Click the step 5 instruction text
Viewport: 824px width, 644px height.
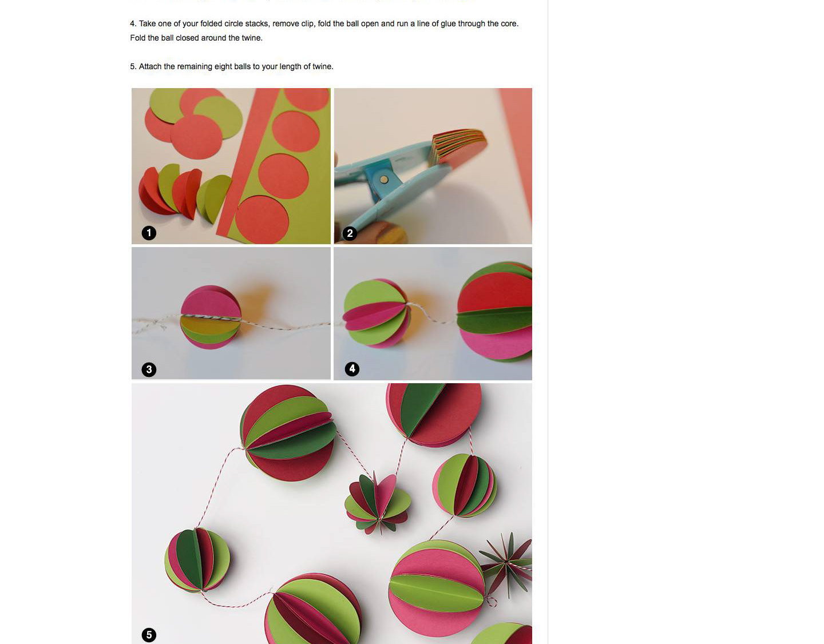pos(232,66)
